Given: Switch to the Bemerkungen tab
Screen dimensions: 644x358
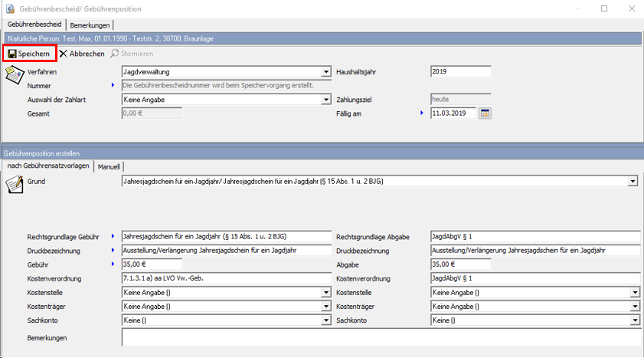Looking at the screenshot, I should [90, 25].
